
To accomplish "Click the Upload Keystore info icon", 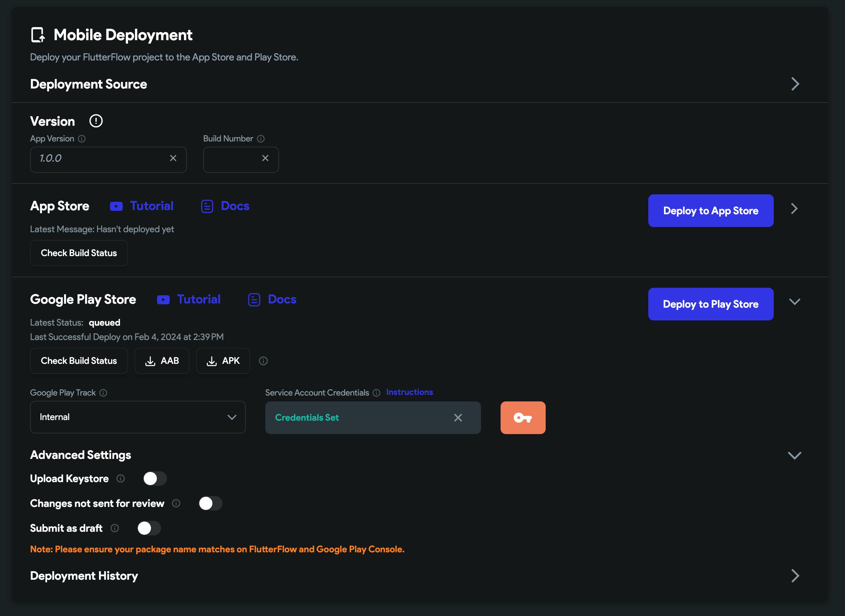I will pyautogui.click(x=121, y=478).
